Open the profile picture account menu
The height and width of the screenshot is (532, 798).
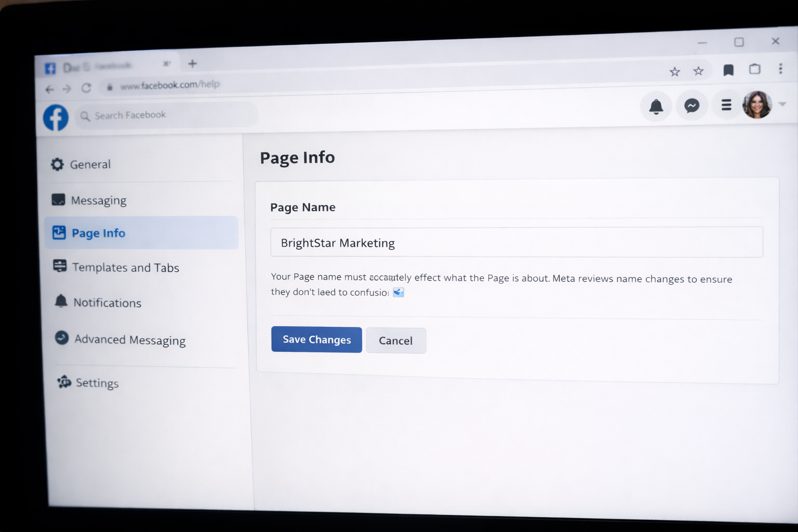click(757, 104)
